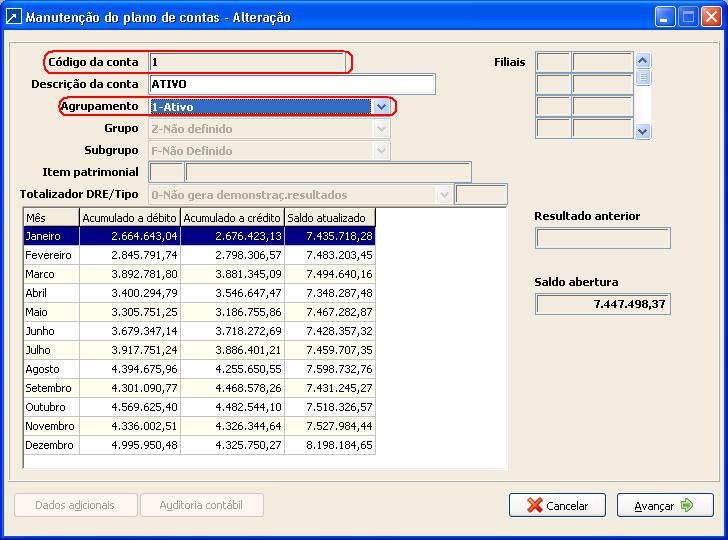This screenshot has height=540, width=728.
Task: Click the Avançar button
Action: (x=665, y=505)
